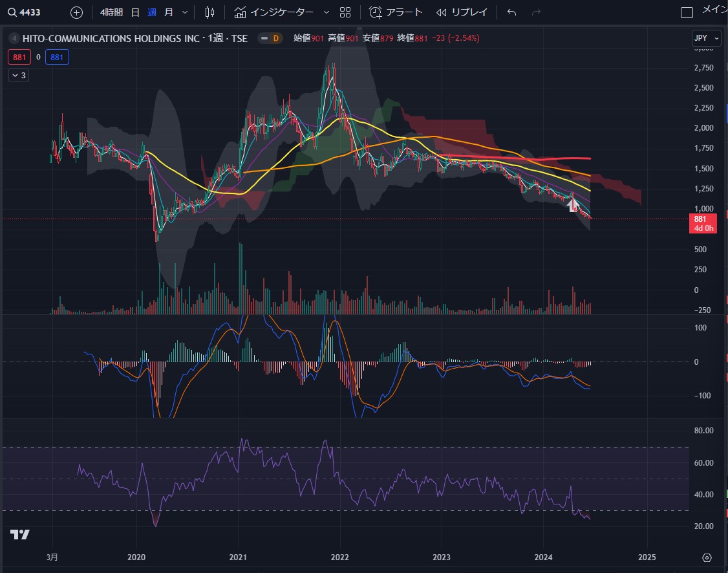
Task: Open the インジケーター indicators dialog
Action: [274, 12]
